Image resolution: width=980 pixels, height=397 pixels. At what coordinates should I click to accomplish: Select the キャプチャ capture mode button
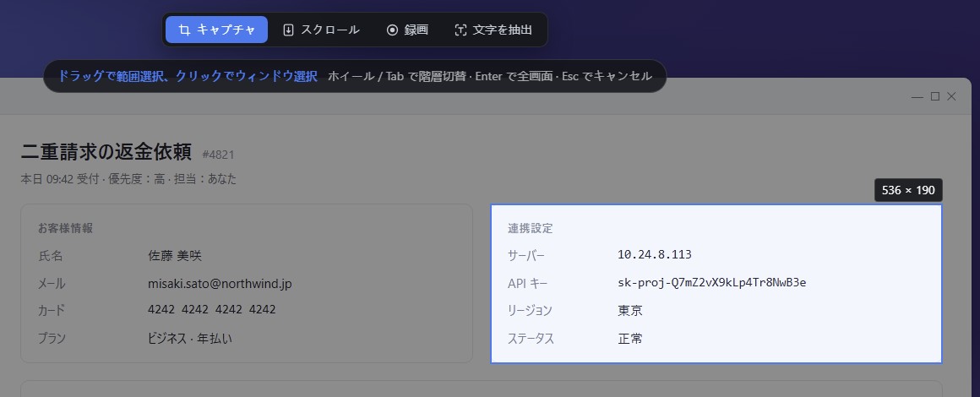(216, 30)
